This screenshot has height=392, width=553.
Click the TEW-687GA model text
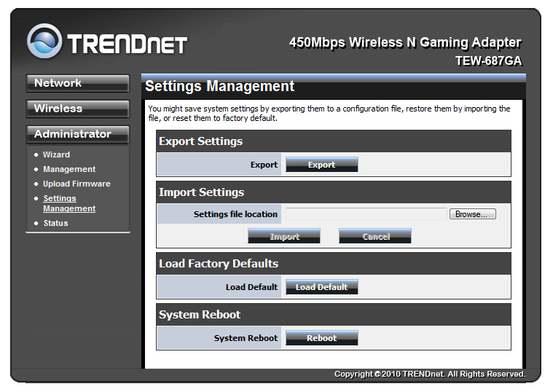click(x=488, y=60)
